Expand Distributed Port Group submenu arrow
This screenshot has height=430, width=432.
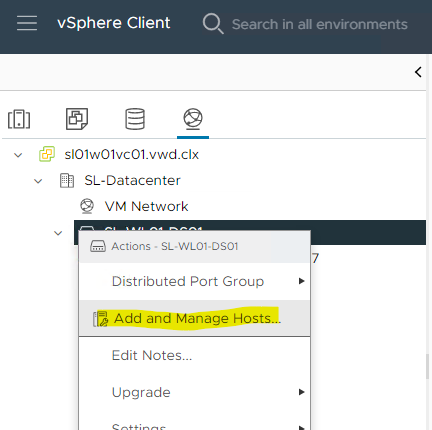pos(301,281)
